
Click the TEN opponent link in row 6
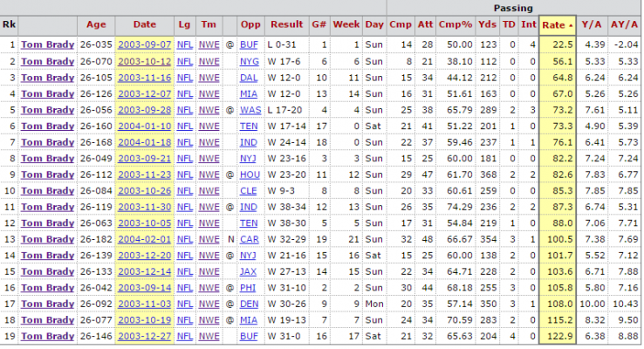point(249,127)
